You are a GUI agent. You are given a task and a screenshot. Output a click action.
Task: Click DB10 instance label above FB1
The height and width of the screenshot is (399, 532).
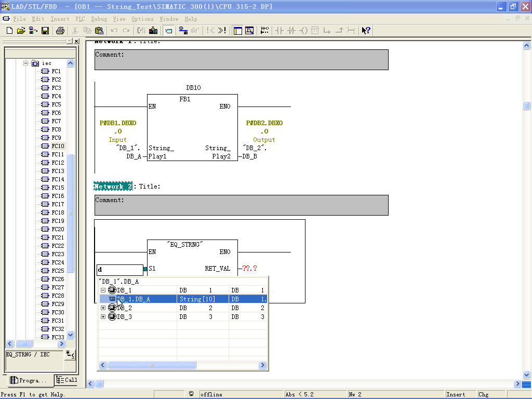click(x=193, y=87)
